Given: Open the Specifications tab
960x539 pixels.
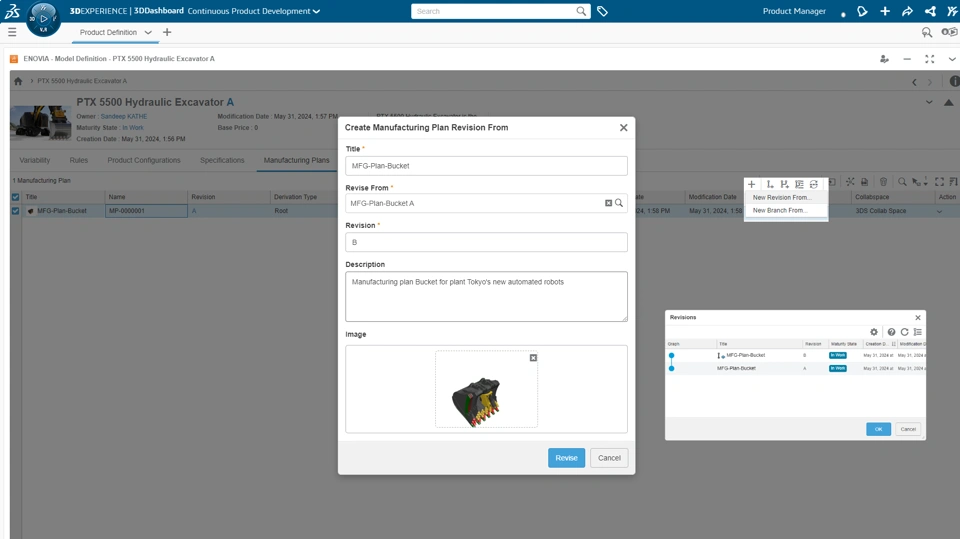Looking at the screenshot, I should coord(222,160).
